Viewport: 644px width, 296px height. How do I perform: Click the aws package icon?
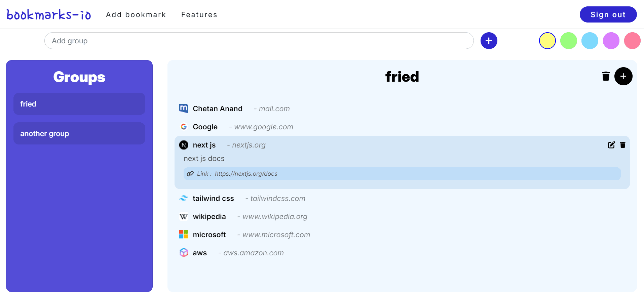tap(184, 252)
